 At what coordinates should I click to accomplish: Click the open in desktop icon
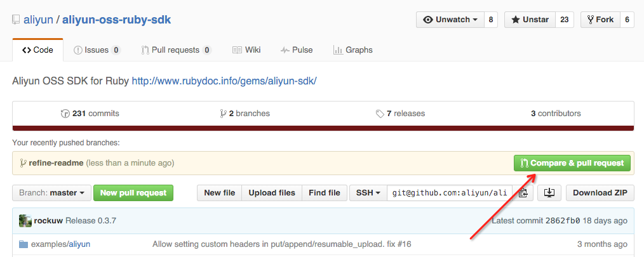point(549,193)
